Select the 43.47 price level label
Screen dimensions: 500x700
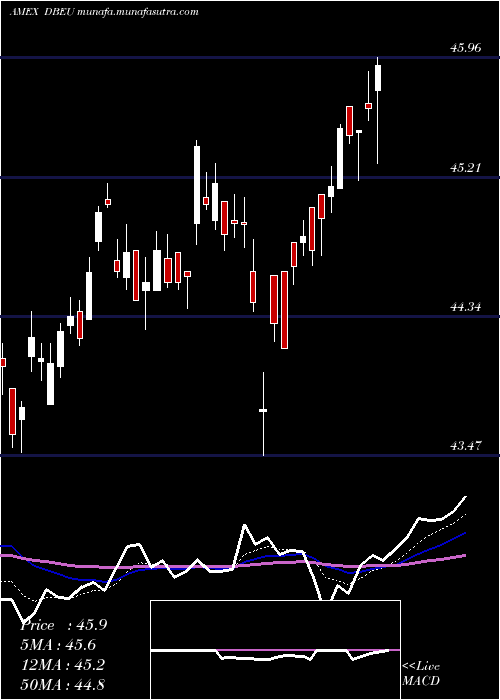click(x=466, y=445)
